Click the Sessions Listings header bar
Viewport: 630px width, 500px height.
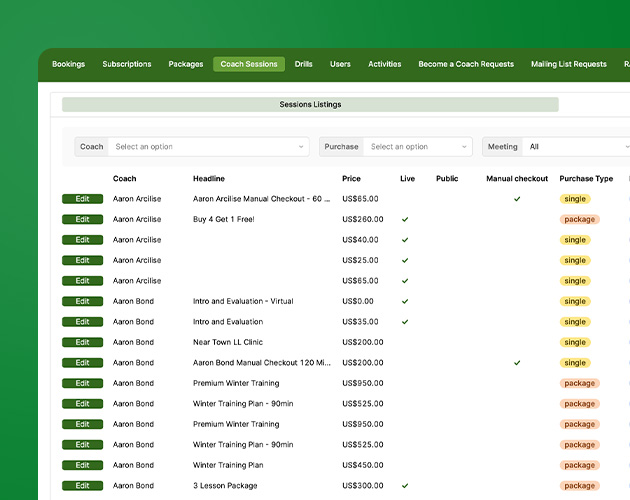click(x=310, y=104)
